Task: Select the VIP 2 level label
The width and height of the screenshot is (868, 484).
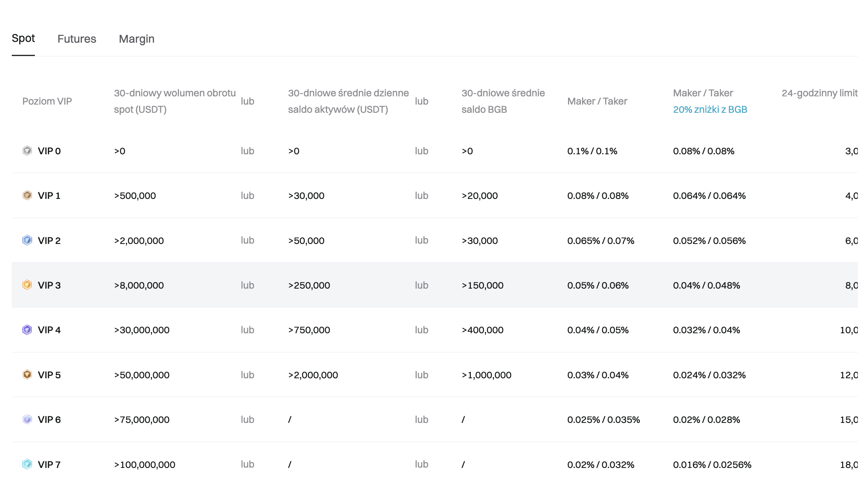Action: 49,241
